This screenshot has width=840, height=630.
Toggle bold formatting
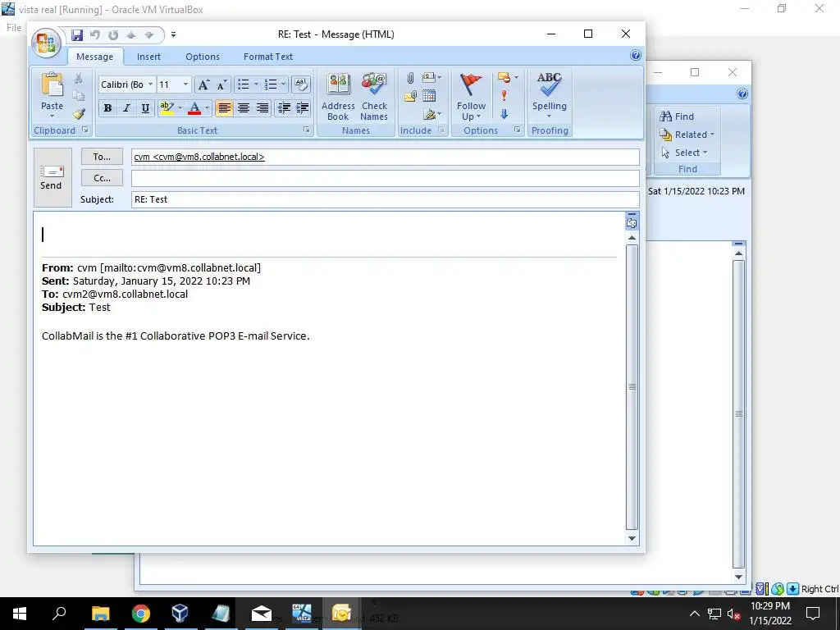(x=107, y=108)
